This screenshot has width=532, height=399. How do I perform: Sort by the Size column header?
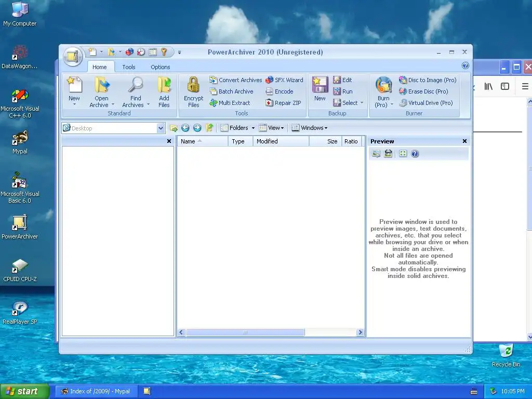click(x=325, y=141)
